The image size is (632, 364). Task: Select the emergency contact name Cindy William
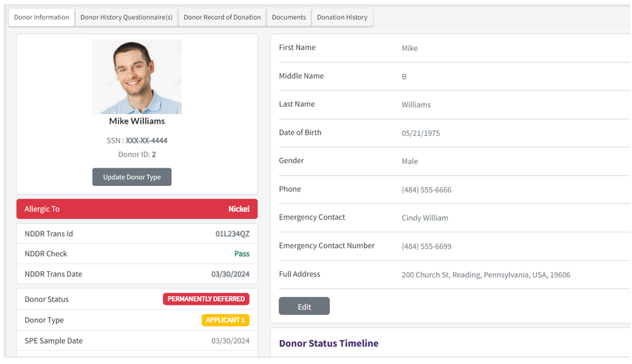click(425, 218)
